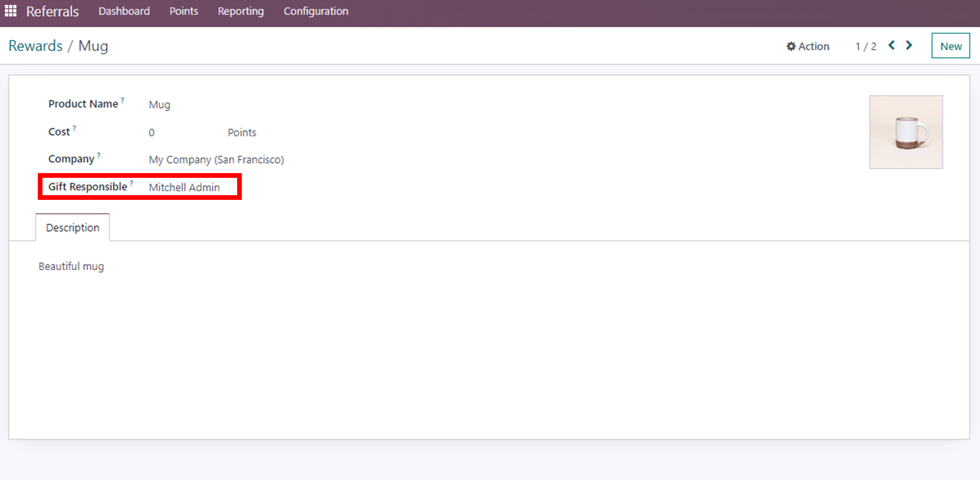Open the Action gear menu
The height and width of the screenshot is (480, 980).
pos(808,46)
